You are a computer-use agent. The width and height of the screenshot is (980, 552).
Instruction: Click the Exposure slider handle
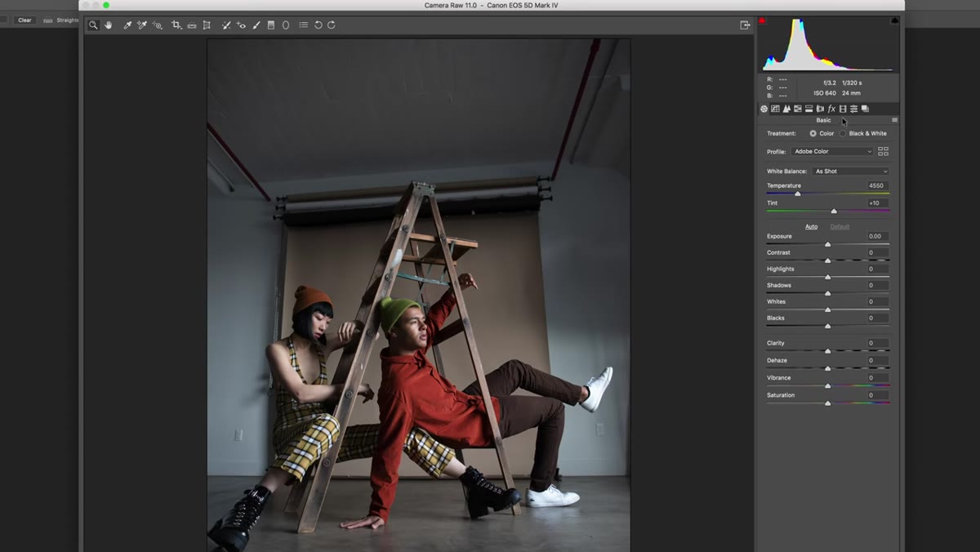[827, 245]
